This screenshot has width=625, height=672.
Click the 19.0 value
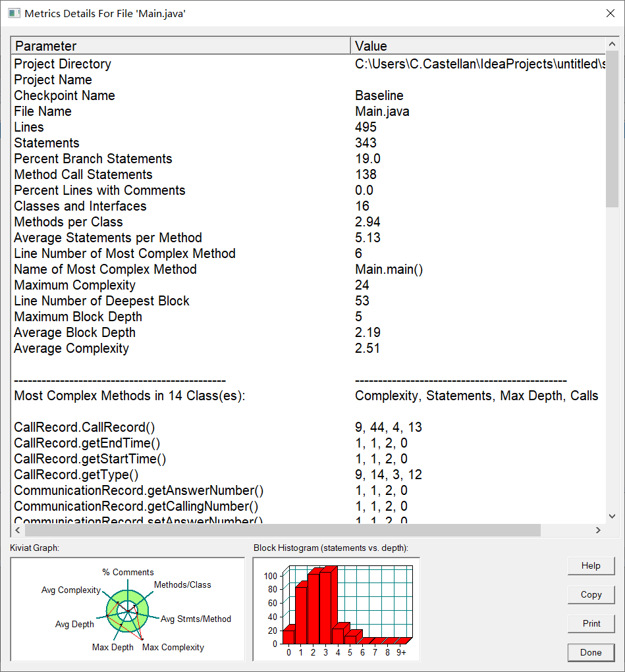click(367, 159)
